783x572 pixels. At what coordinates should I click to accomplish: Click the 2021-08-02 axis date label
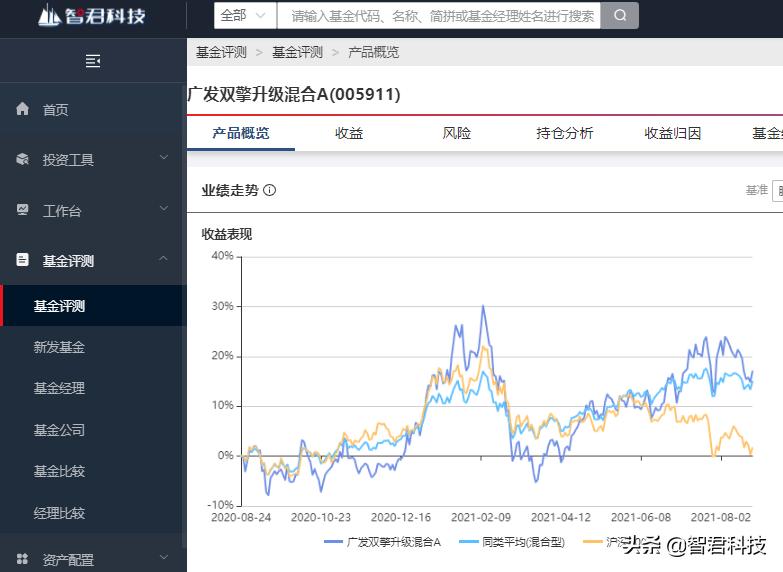721,518
